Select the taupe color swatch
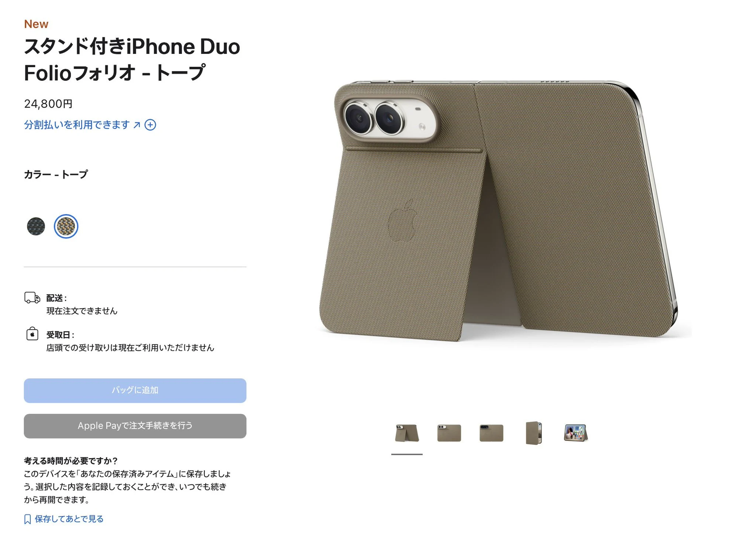 [66, 226]
